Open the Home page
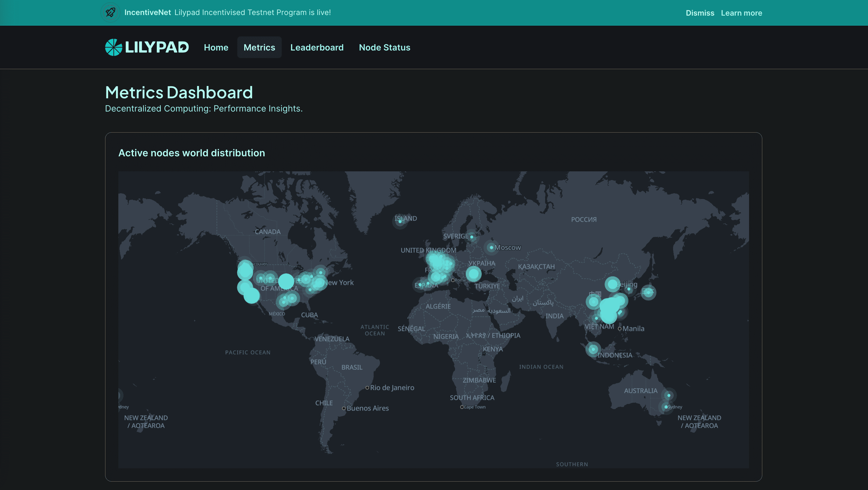868x490 pixels. click(x=216, y=47)
